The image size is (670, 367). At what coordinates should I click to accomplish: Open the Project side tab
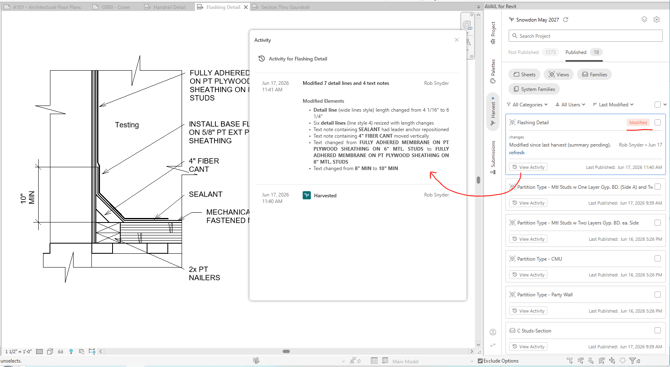493,33
